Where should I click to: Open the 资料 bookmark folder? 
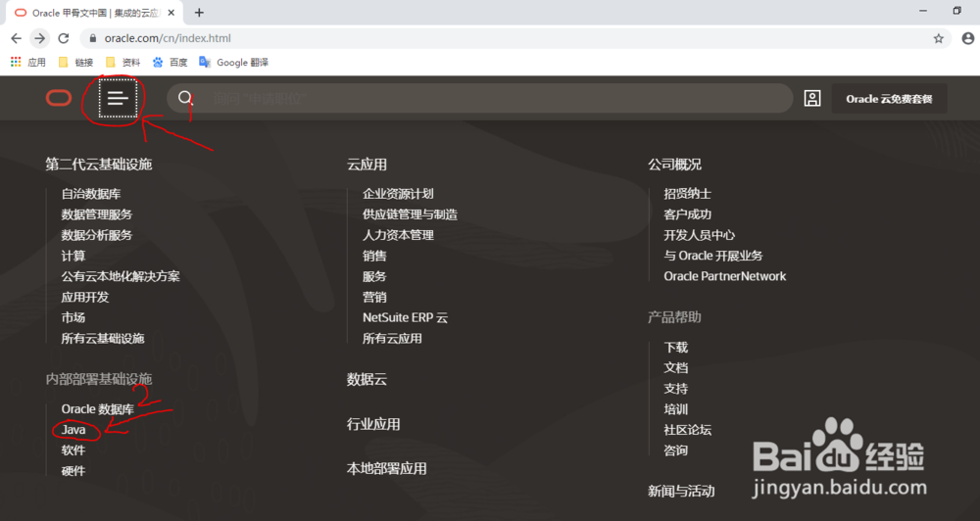coord(123,62)
